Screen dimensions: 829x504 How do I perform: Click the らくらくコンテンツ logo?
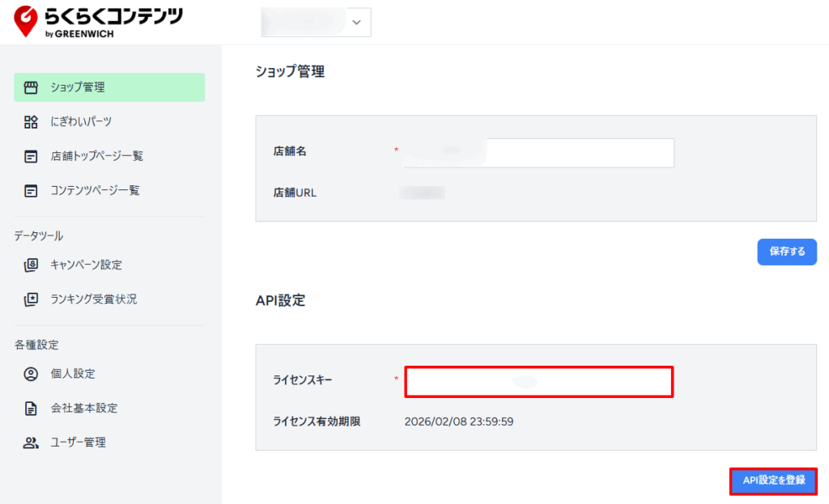coord(99,22)
